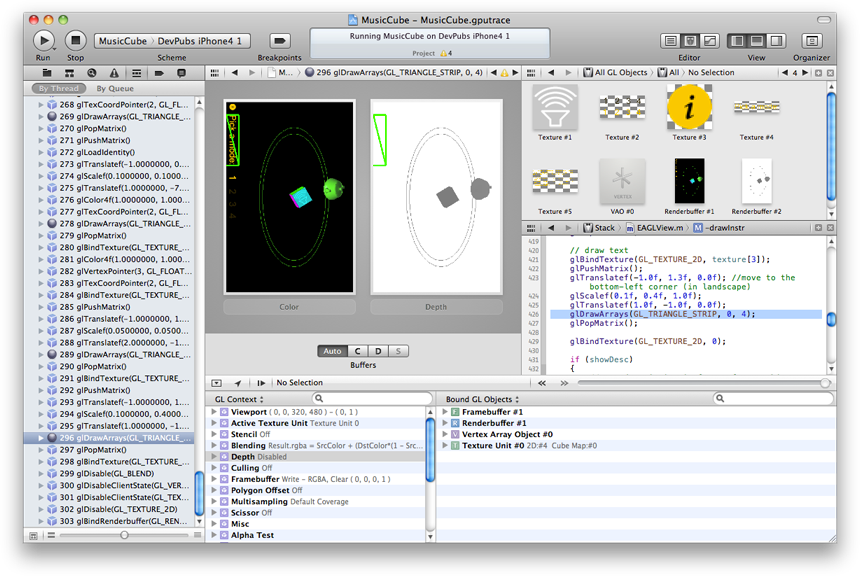
Task: Select the By Thread tab
Action: tap(58, 89)
